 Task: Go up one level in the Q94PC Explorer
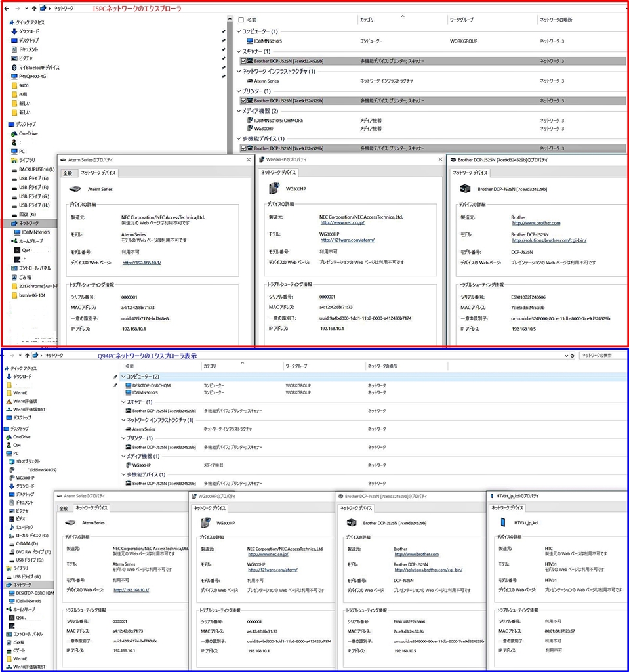coord(27,355)
